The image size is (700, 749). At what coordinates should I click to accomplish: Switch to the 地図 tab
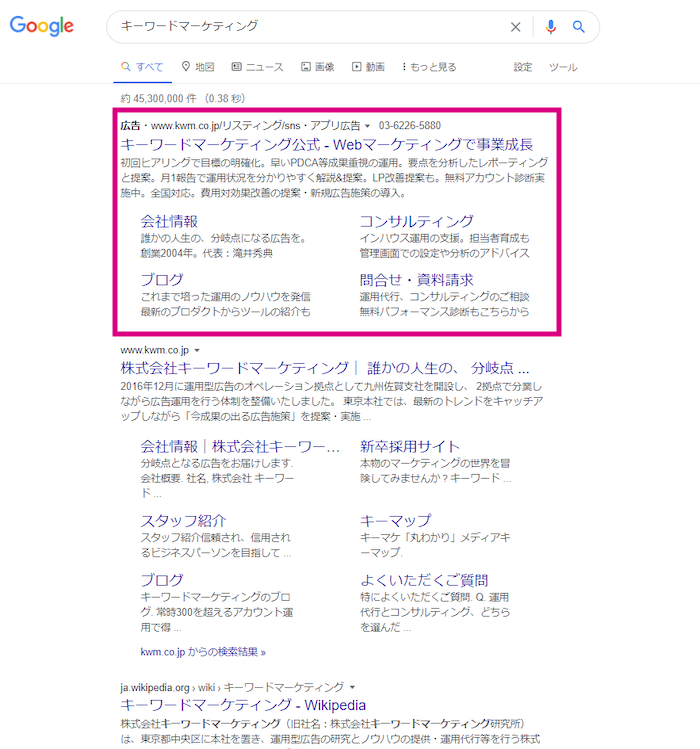click(x=198, y=67)
